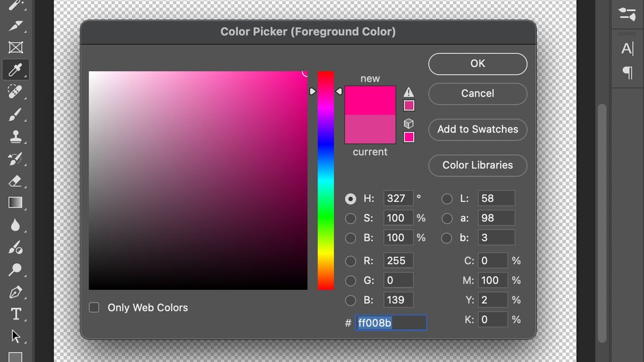Select the Horizontal Type tool

pyautogui.click(x=15, y=314)
